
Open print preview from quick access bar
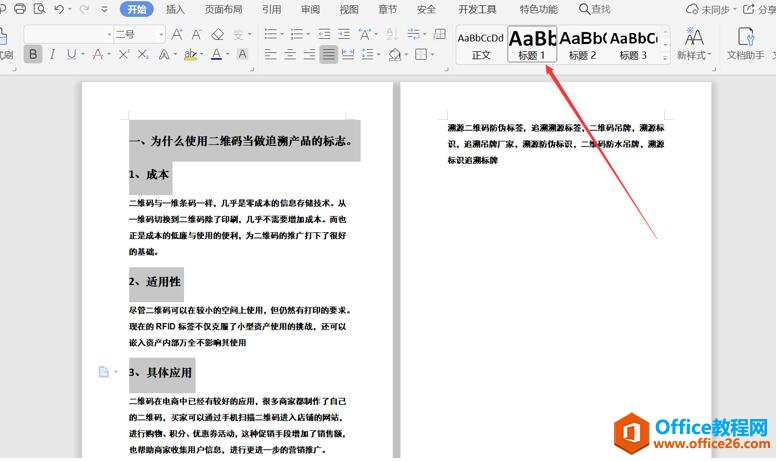39,8
